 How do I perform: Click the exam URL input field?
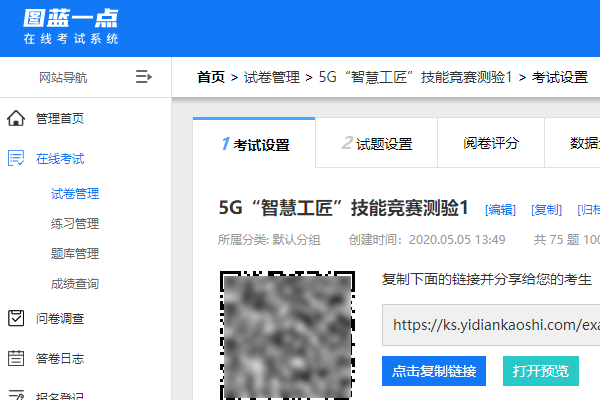(491, 325)
